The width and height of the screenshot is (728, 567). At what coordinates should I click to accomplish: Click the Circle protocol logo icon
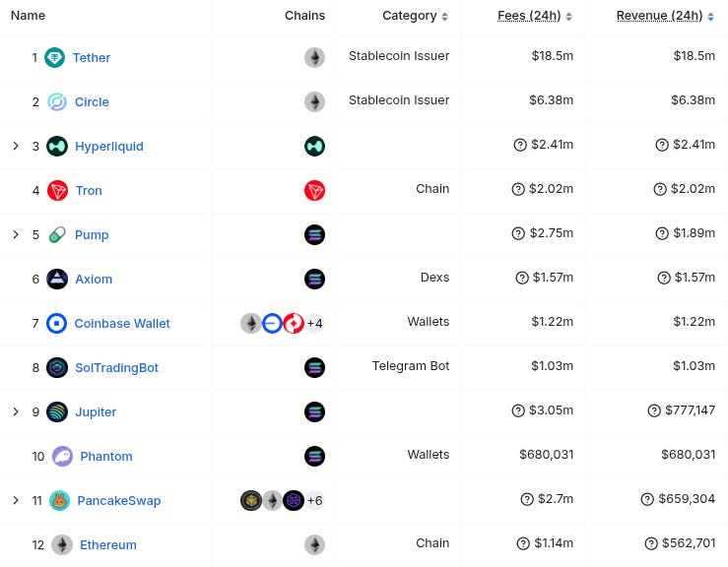(x=57, y=102)
